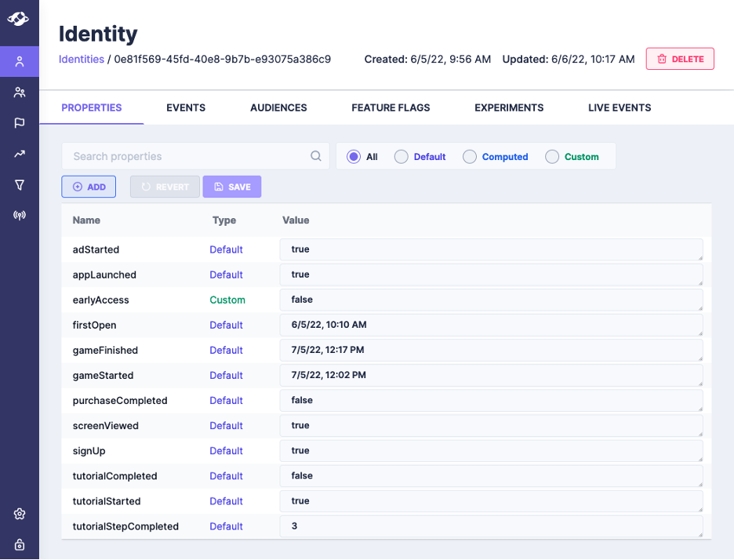Click the app logo in sidebar
Image resolution: width=734 pixels, height=560 pixels.
tap(19, 18)
